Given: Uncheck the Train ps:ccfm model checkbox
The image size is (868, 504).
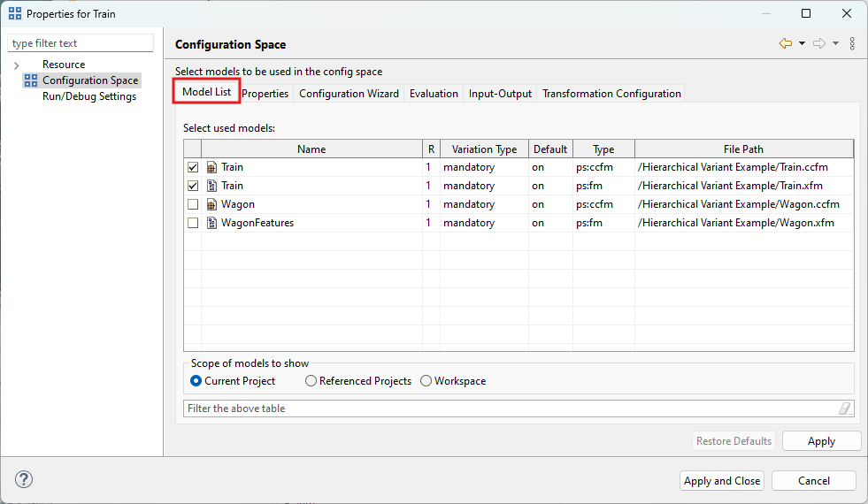Looking at the screenshot, I should [193, 167].
